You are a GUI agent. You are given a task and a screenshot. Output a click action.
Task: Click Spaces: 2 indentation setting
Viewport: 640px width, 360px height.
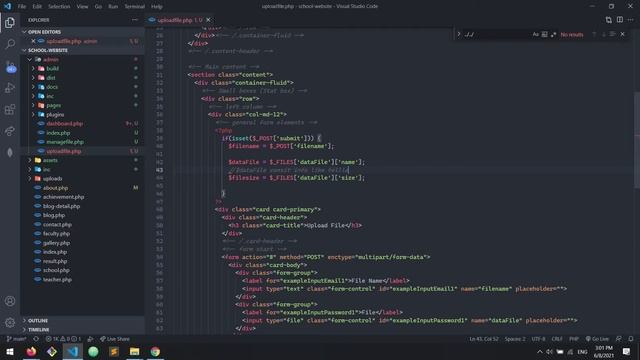[x=515, y=339]
